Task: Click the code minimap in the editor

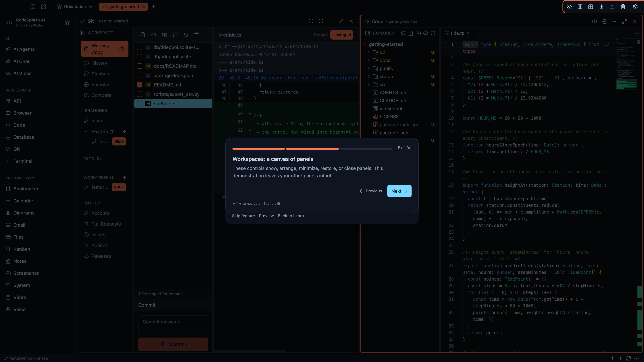Action: (627, 65)
